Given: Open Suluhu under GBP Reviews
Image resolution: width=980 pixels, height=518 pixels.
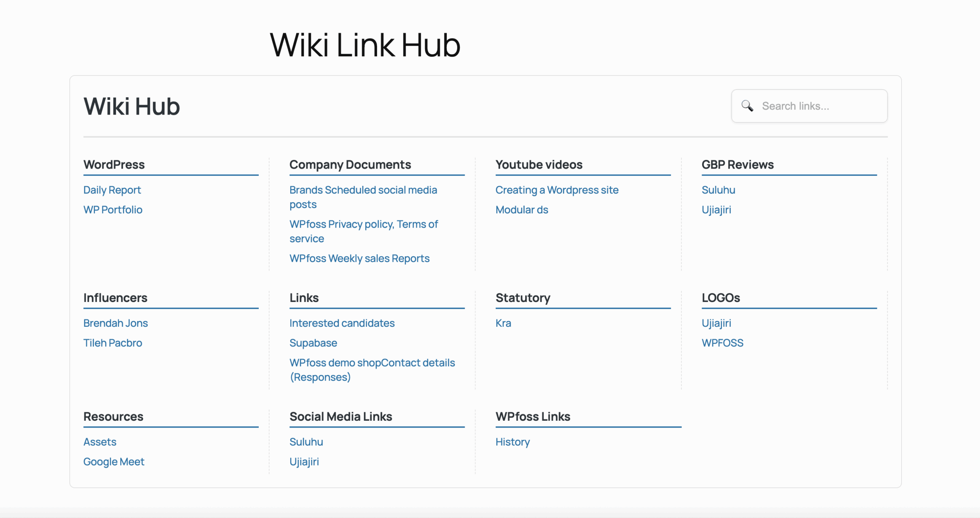Looking at the screenshot, I should [x=718, y=190].
